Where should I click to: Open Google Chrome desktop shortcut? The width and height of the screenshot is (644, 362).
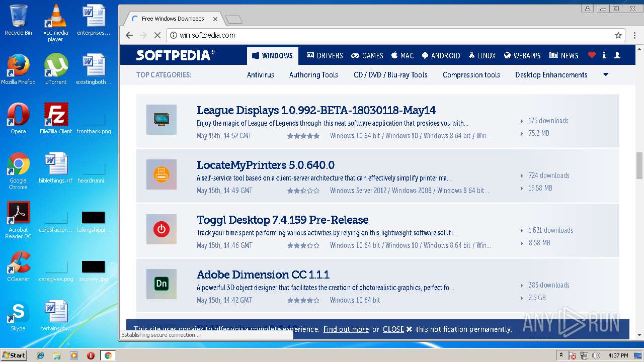coord(18,171)
